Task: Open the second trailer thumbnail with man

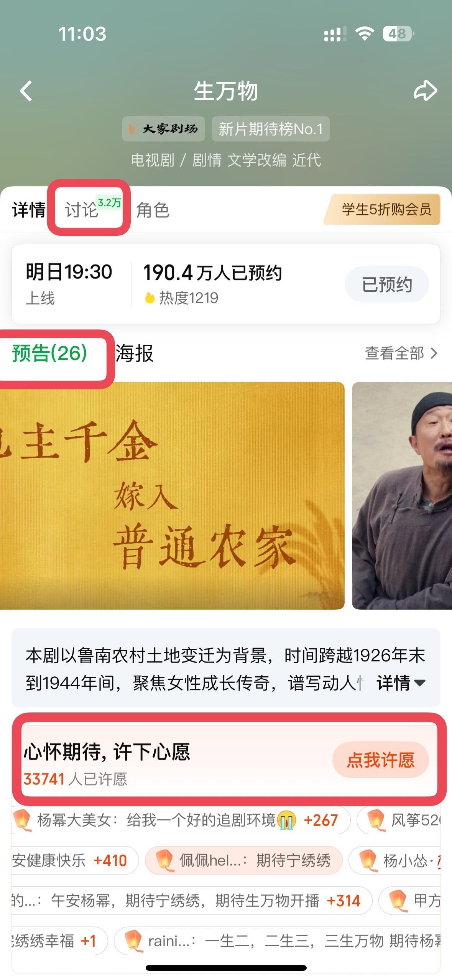Action: coord(402,495)
